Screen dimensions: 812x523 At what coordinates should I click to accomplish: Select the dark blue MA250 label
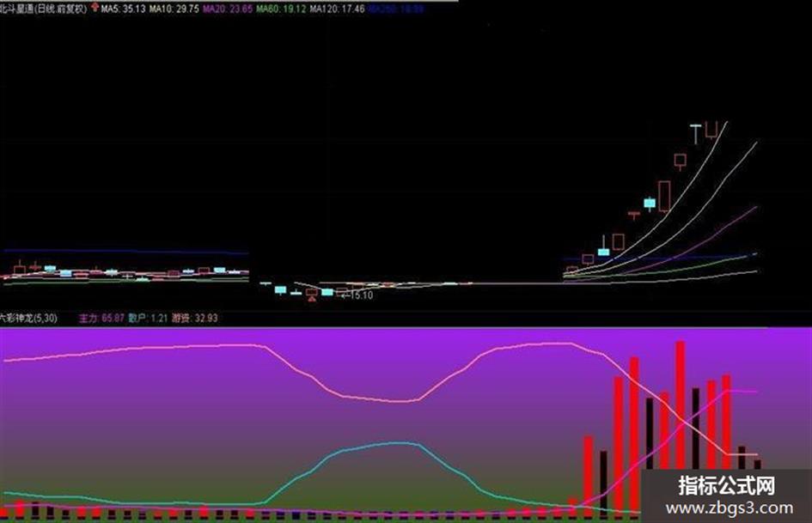coord(396,9)
